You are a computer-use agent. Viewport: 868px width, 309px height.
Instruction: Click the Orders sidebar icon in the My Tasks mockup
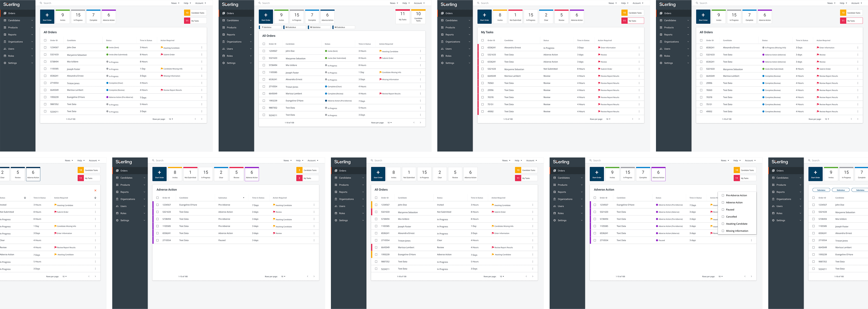point(442,13)
